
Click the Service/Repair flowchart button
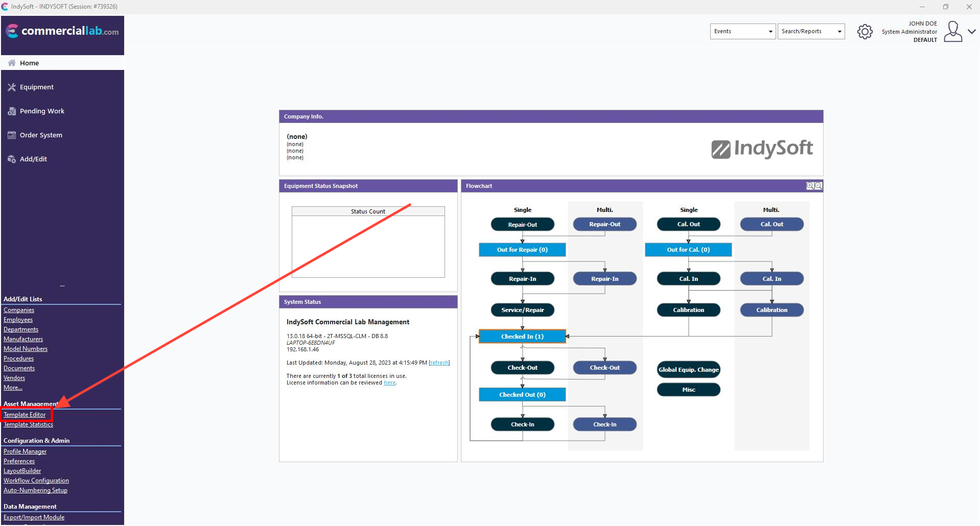pos(522,310)
